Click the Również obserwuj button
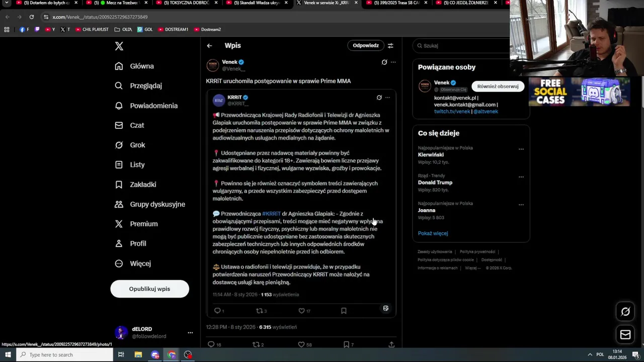The width and height of the screenshot is (644, 362). (x=498, y=86)
